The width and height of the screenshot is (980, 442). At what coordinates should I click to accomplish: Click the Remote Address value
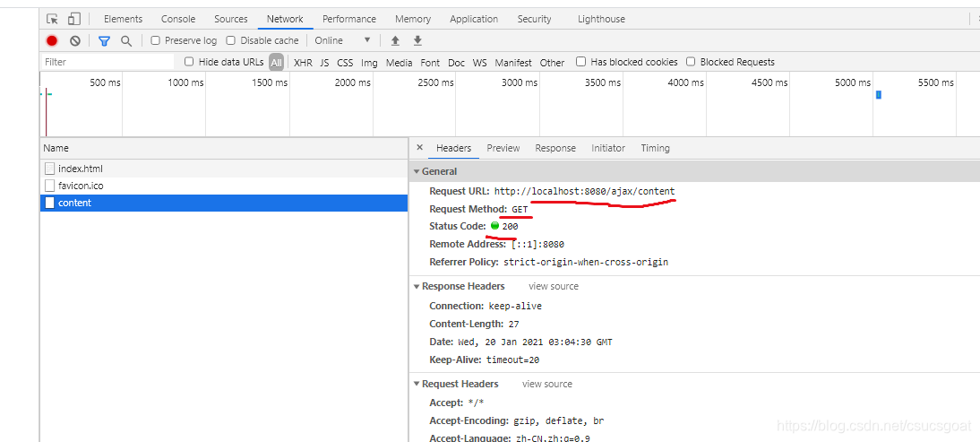537,245
